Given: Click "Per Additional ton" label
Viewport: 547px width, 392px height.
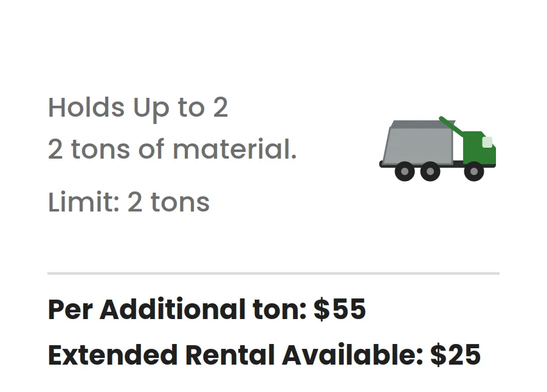Looking at the screenshot, I should pyautogui.click(x=174, y=309).
